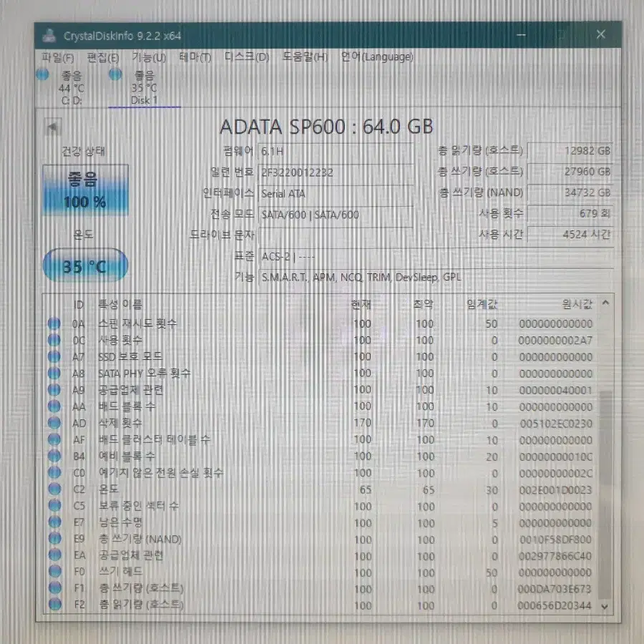Click the status icon for attribute AF
The height and width of the screenshot is (644, 644).
54,439
